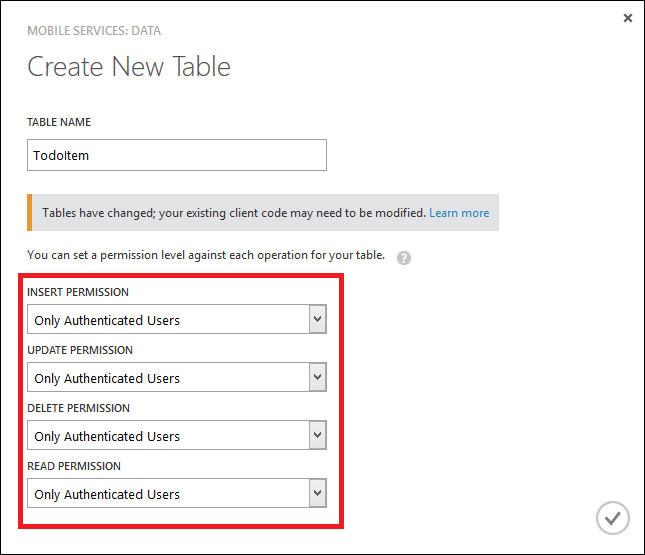Click the Learn more link
Image resolution: width=645 pixels, height=555 pixels.
click(459, 213)
